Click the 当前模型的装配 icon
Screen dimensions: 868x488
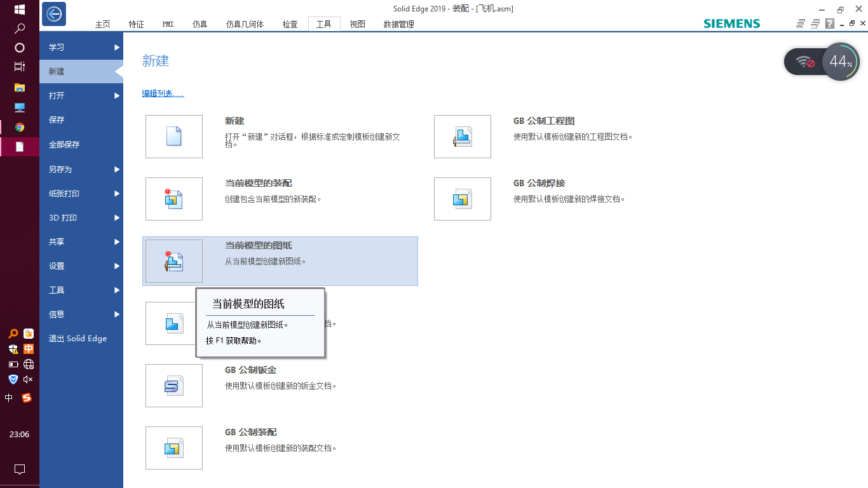[173, 198]
